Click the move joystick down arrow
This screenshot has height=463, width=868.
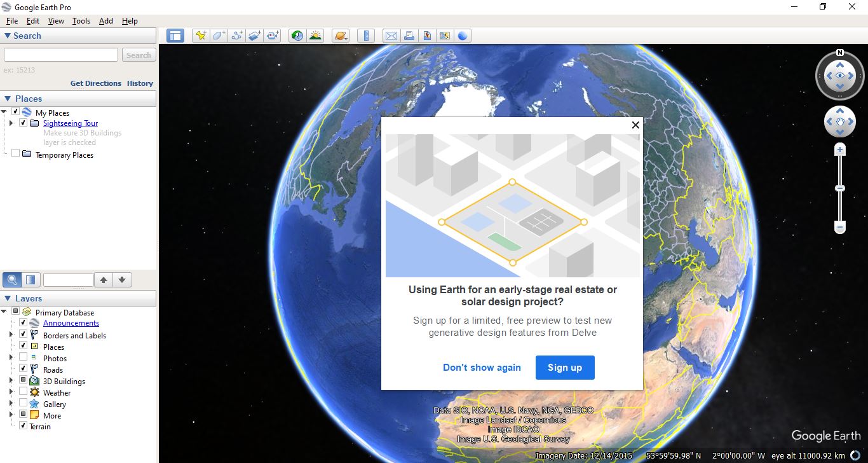click(840, 132)
